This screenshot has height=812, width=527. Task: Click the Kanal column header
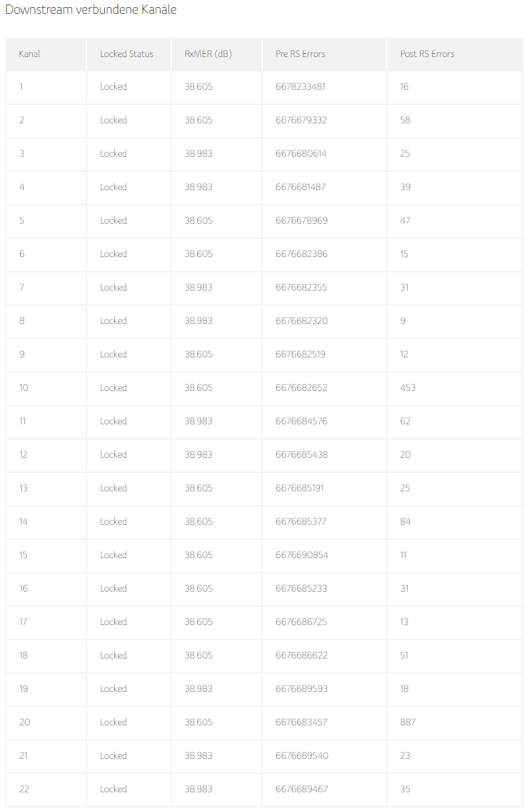point(29,54)
